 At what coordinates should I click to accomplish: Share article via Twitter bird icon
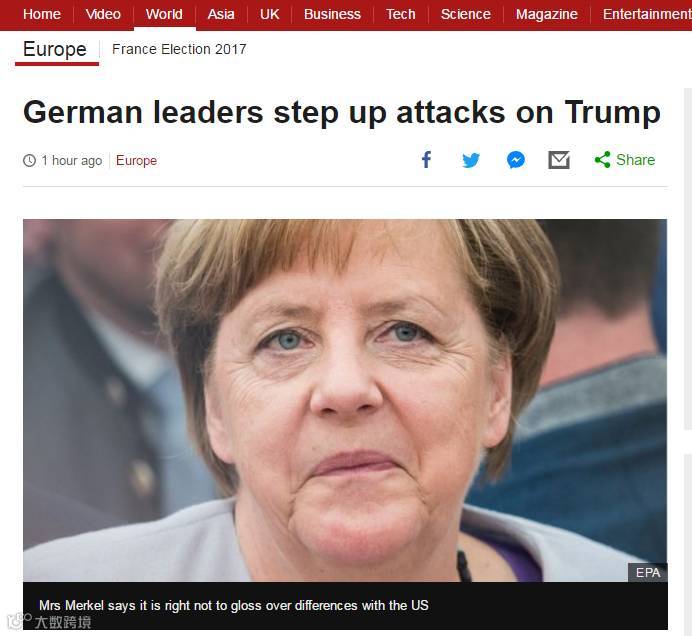coord(471,160)
